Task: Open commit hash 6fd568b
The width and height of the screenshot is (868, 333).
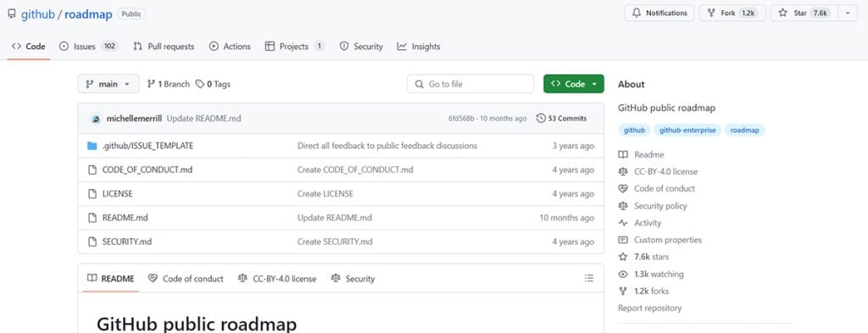Action: point(461,119)
